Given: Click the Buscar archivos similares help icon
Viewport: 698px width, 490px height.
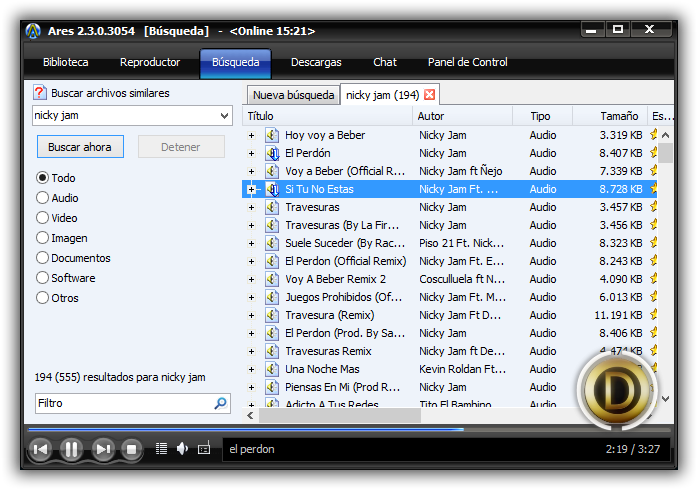Looking at the screenshot, I should click(40, 93).
